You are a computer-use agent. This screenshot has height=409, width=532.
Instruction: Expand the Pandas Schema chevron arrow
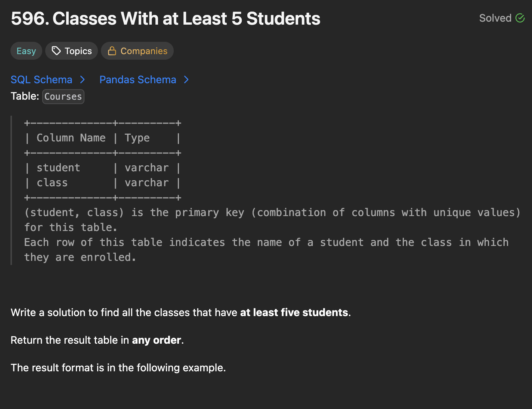(x=186, y=79)
